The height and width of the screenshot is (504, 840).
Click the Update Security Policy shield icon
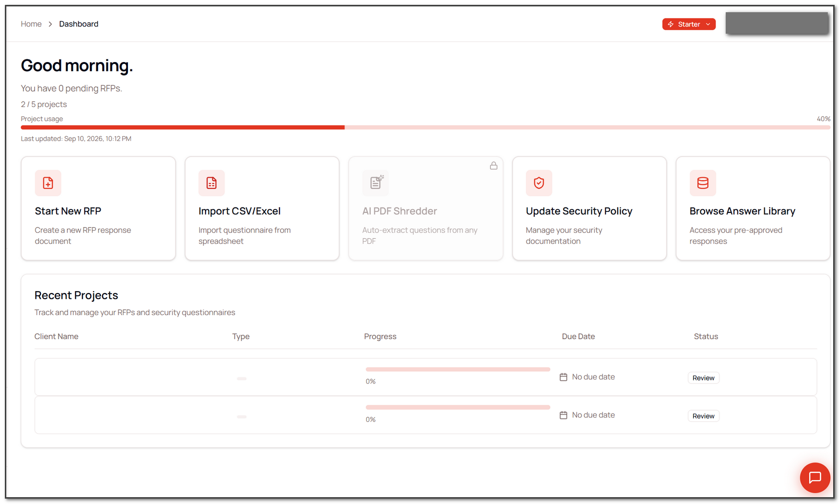pos(539,183)
